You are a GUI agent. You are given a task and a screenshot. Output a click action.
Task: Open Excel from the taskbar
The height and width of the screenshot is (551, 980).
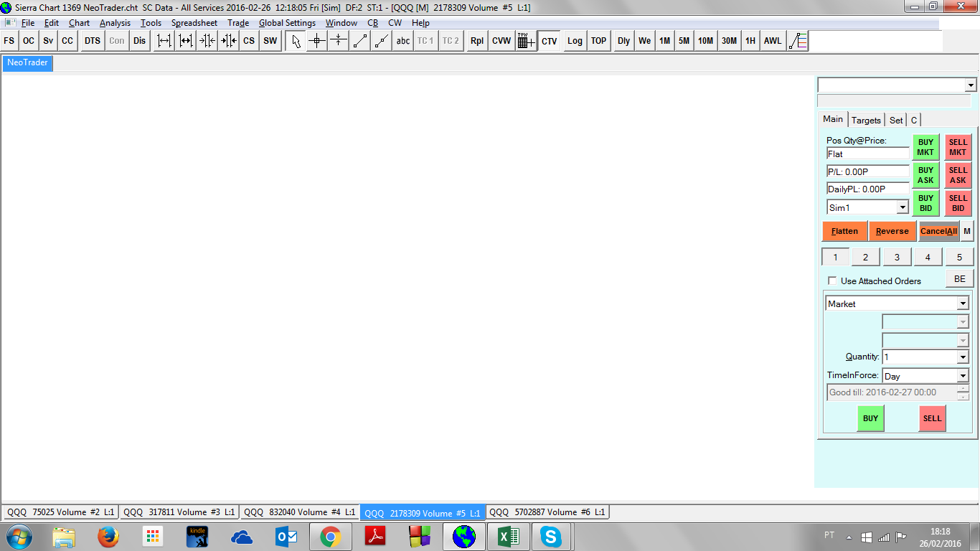508,537
